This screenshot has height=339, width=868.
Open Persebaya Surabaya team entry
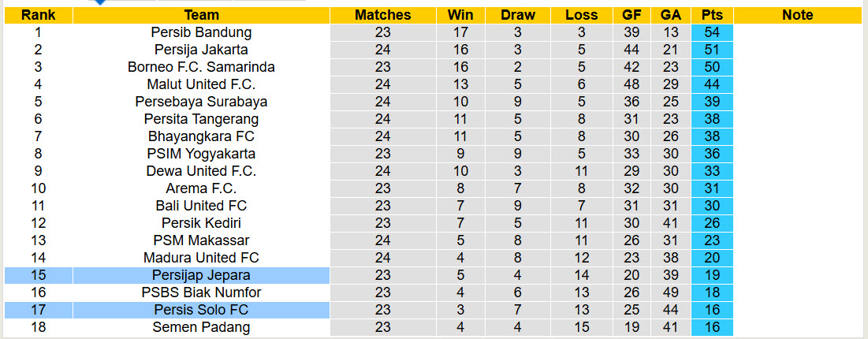pos(201,102)
